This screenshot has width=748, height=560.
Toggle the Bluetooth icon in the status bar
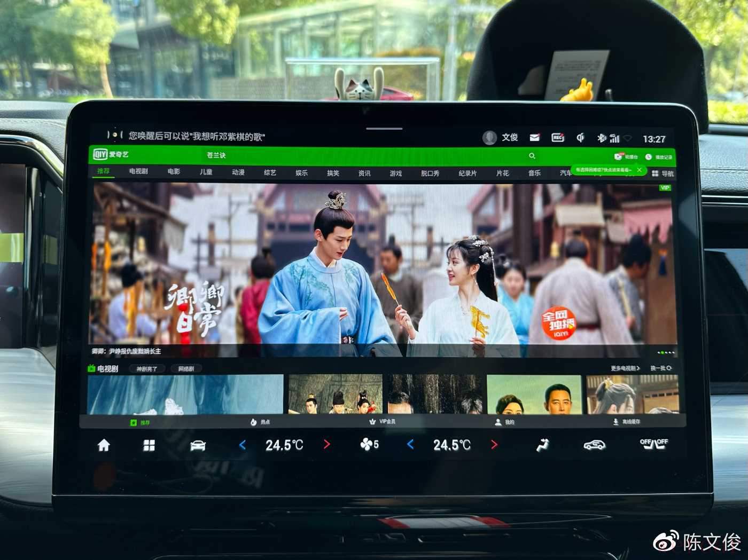click(601, 138)
